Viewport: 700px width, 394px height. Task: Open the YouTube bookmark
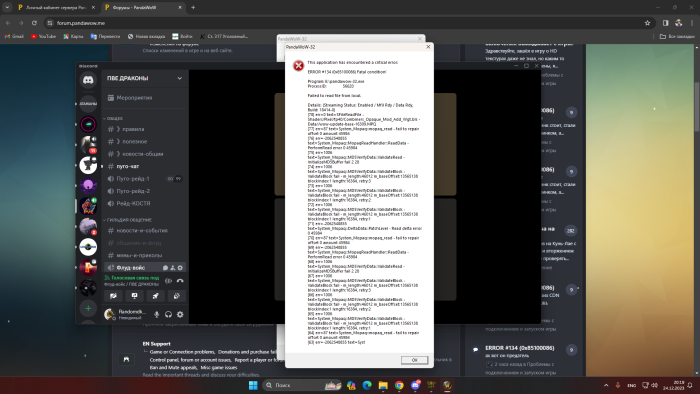click(x=43, y=37)
